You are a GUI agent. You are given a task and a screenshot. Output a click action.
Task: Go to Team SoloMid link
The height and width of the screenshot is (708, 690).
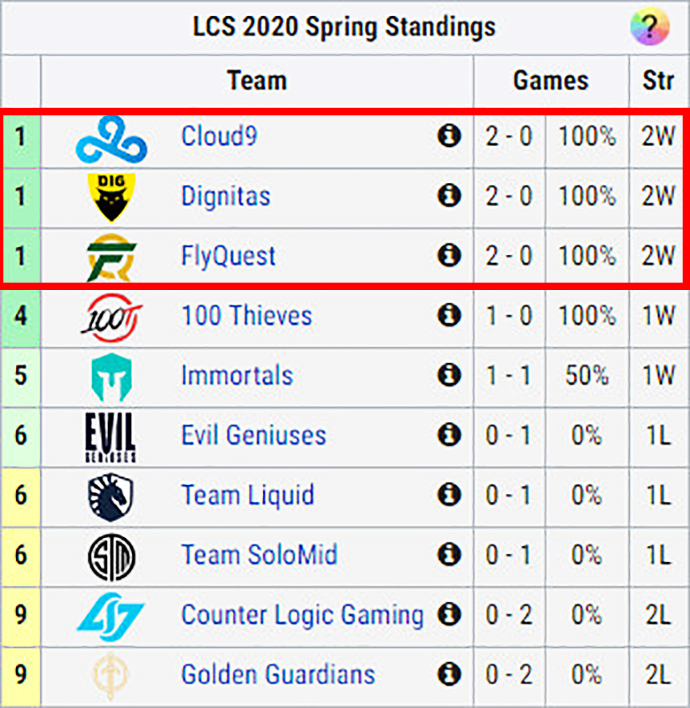click(259, 555)
